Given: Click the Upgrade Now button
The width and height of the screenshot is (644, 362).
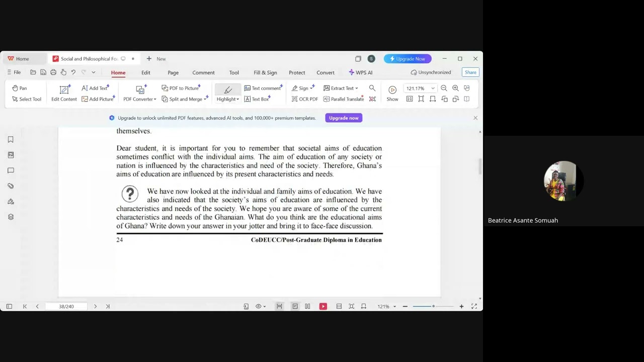Looking at the screenshot, I should pyautogui.click(x=408, y=59).
